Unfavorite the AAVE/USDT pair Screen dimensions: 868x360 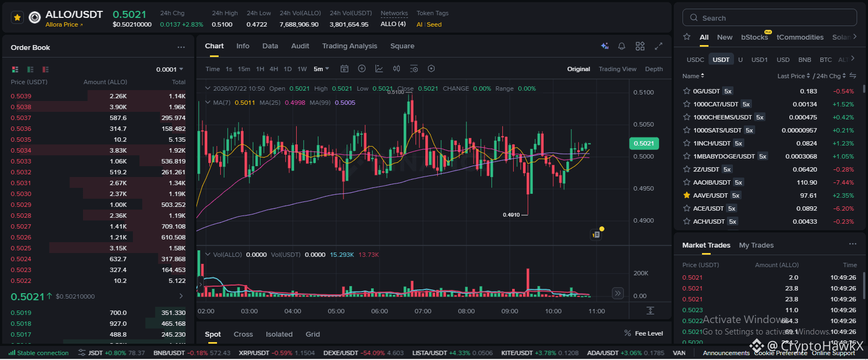[x=687, y=195]
